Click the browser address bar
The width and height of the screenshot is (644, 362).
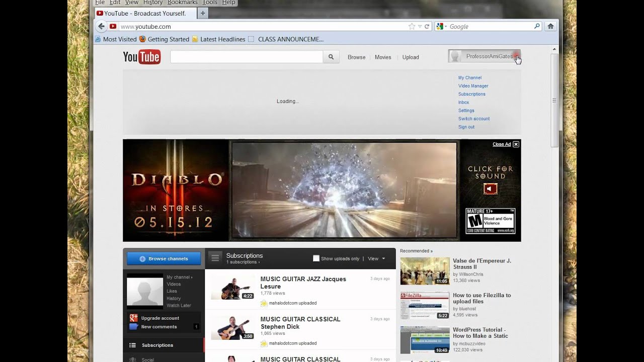point(263,26)
